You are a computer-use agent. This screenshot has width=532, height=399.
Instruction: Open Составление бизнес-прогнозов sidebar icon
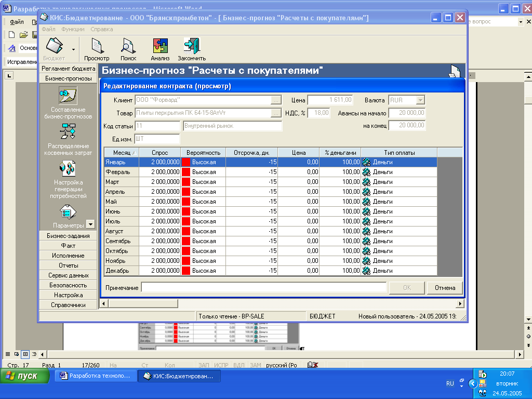pos(68,96)
